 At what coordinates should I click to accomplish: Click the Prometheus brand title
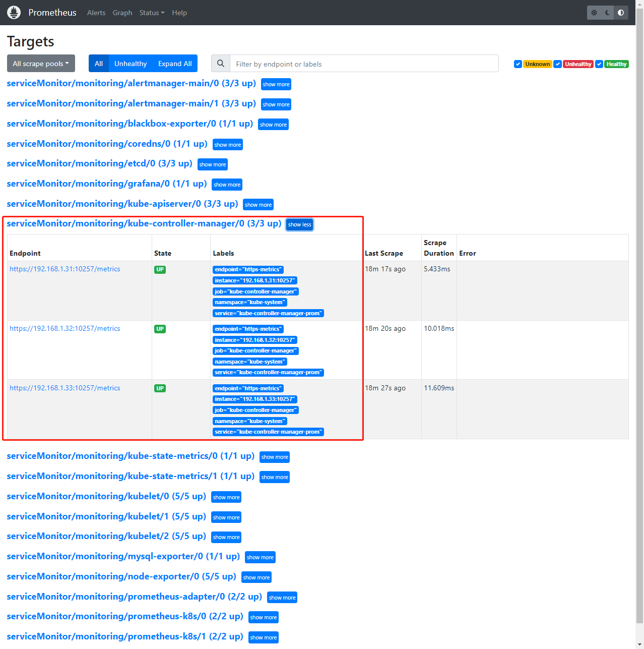pos(52,13)
